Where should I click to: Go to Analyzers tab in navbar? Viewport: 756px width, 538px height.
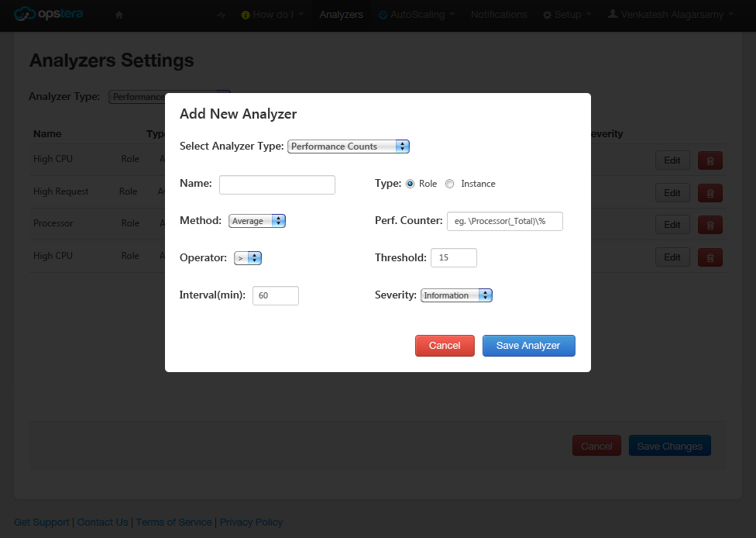pos(341,15)
